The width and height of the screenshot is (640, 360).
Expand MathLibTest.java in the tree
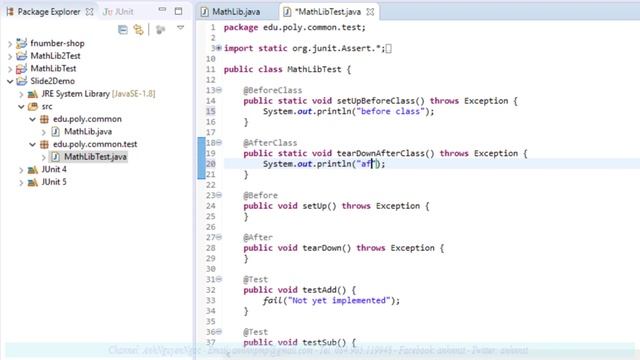click(44, 158)
